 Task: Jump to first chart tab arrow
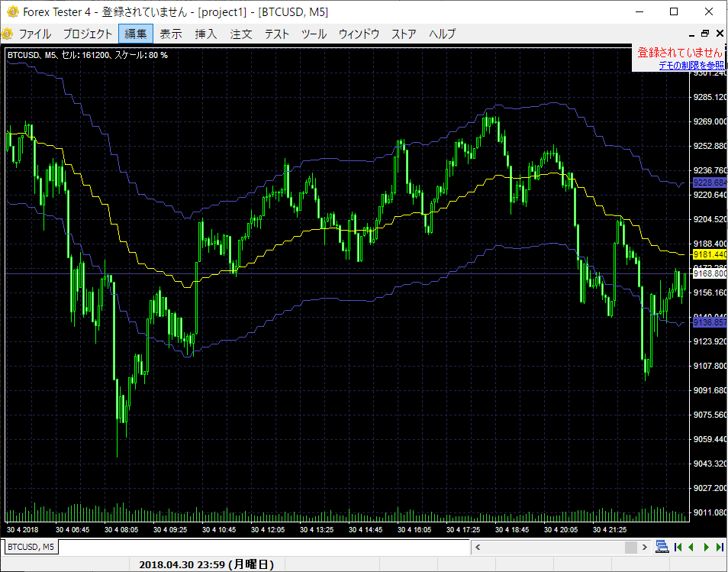(x=678, y=547)
